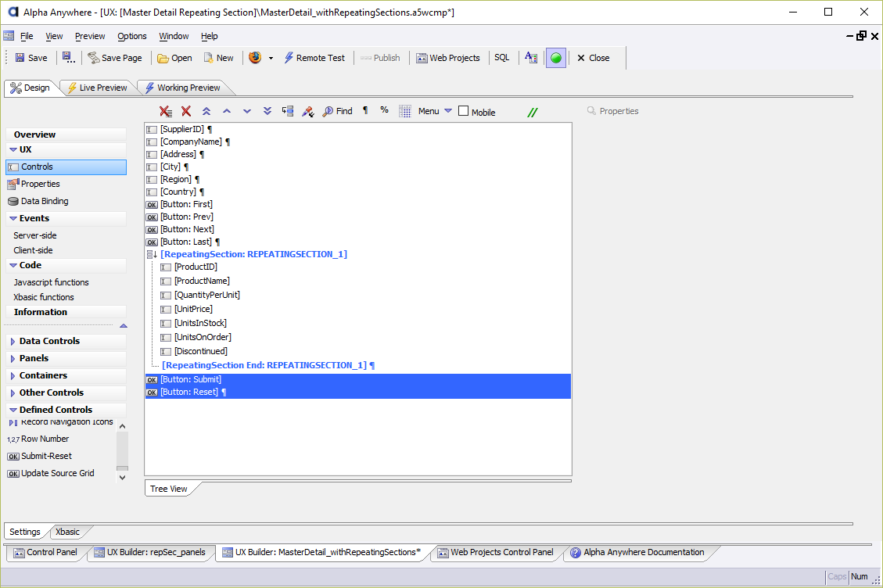This screenshot has width=883, height=588.
Task: Expand the Containers section
Action: [x=13, y=375]
